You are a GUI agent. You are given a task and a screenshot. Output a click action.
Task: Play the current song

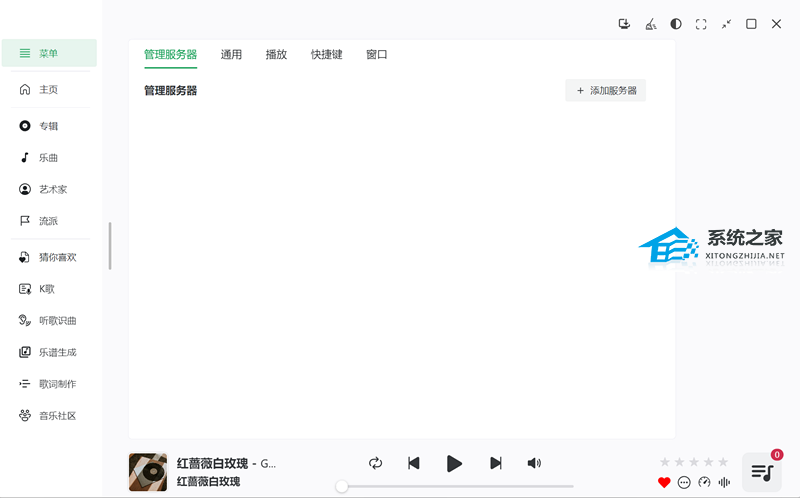[x=454, y=463]
